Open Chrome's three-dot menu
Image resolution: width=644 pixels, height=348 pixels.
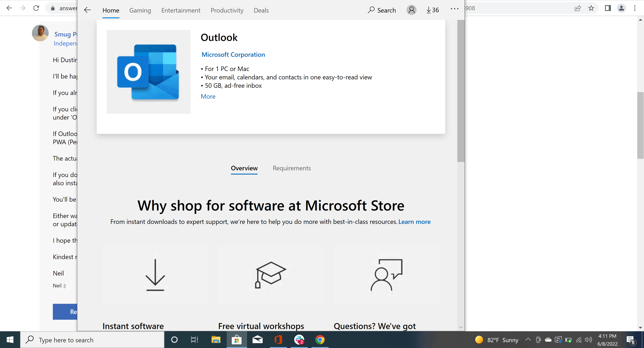tap(635, 8)
